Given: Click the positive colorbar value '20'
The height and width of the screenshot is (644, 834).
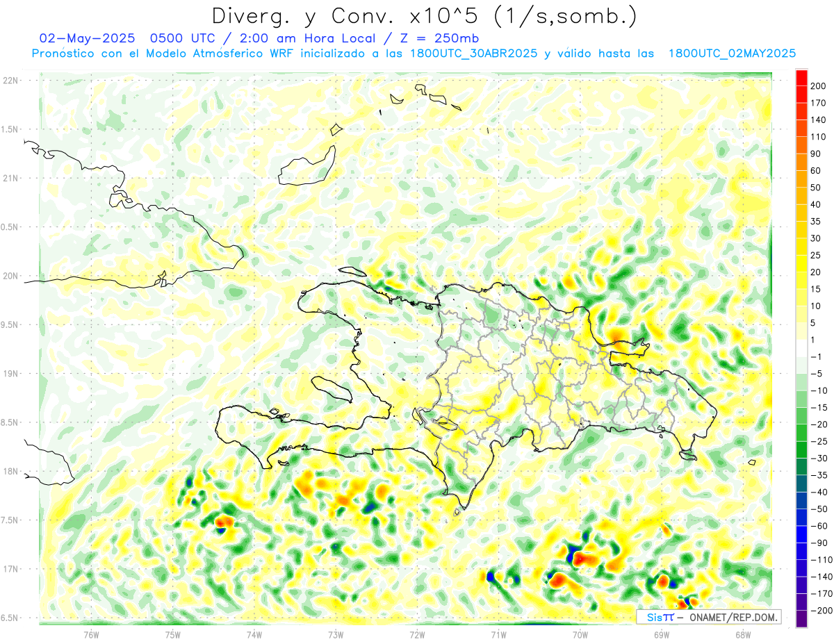Looking at the screenshot, I should coord(816,272).
